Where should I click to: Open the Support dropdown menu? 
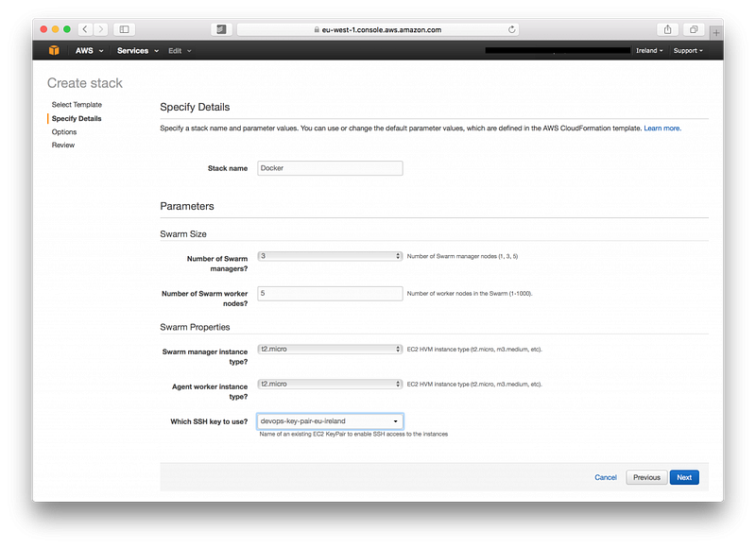(x=688, y=51)
